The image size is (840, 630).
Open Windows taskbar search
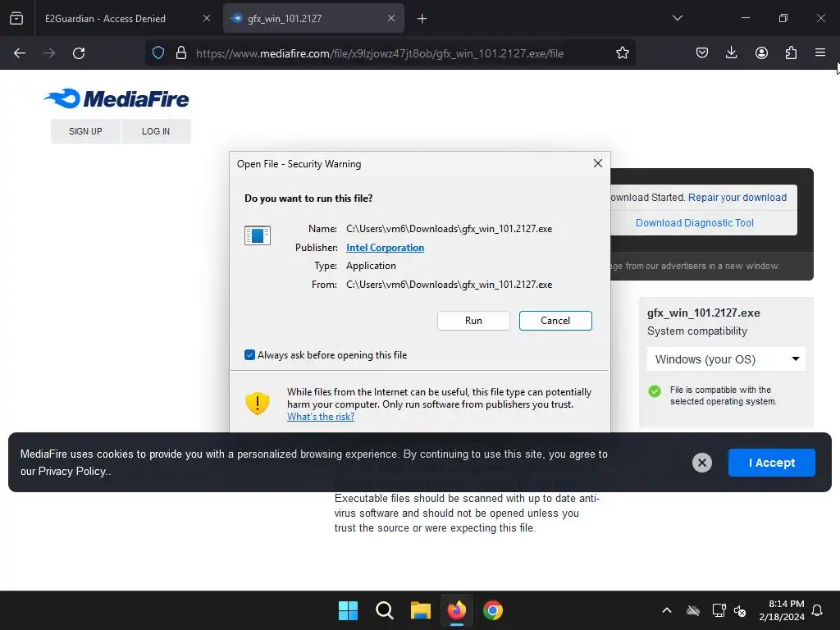point(384,610)
